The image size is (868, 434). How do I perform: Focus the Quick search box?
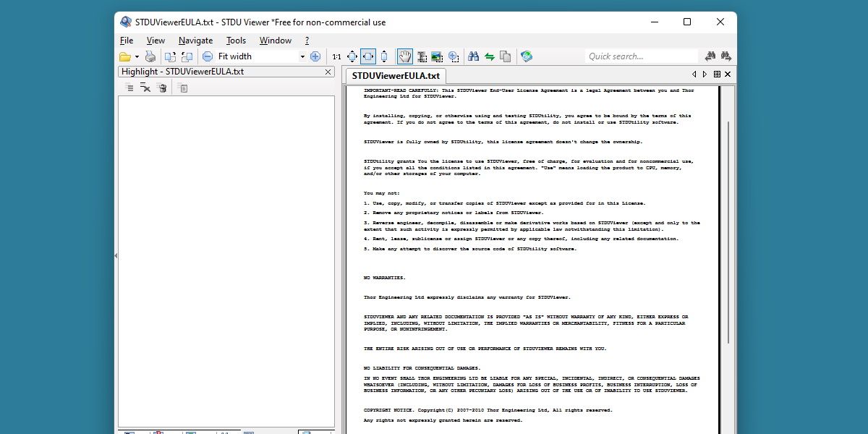pos(641,56)
